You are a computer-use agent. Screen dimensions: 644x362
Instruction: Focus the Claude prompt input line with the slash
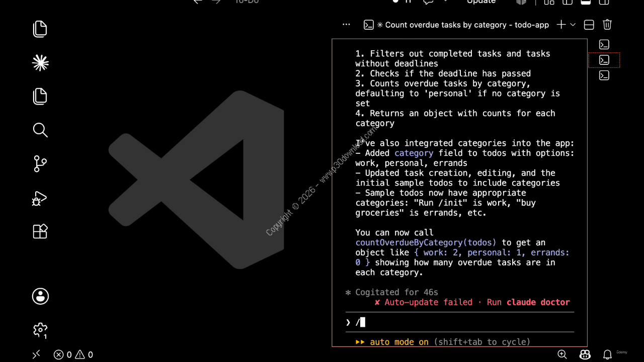459,322
